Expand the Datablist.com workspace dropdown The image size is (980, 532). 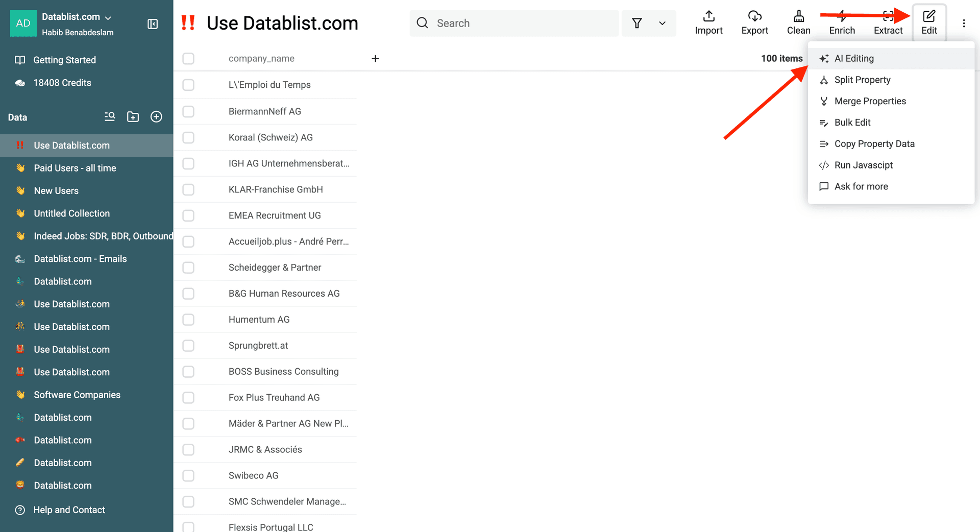coord(108,17)
